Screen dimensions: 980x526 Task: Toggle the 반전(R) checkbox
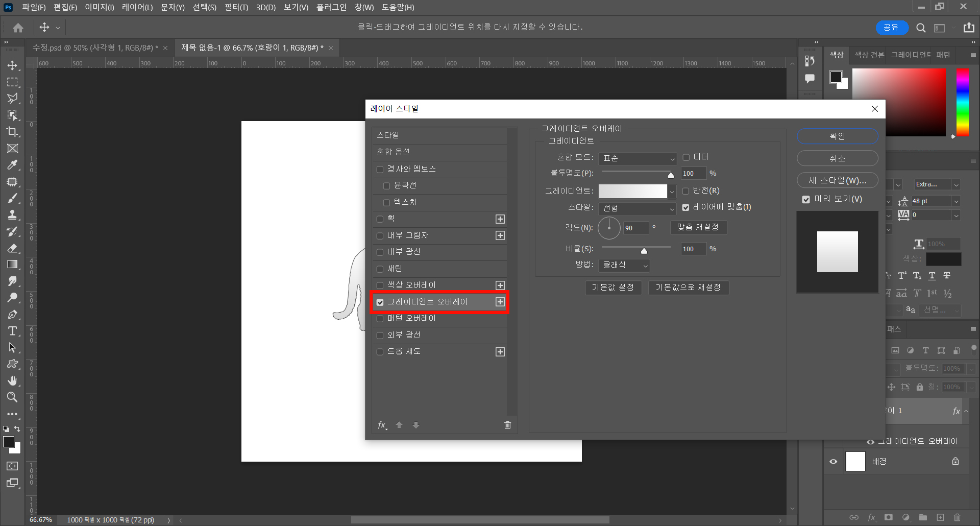pyautogui.click(x=686, y=190)
